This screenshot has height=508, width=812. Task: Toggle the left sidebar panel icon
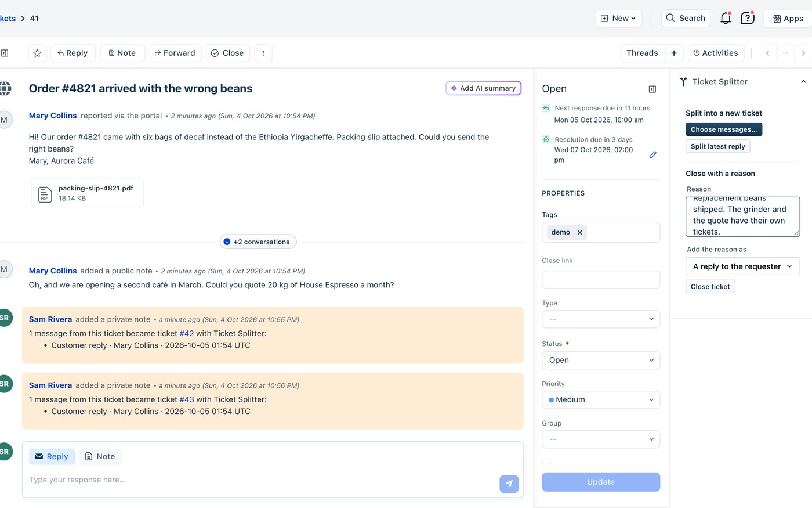(5, 53)
